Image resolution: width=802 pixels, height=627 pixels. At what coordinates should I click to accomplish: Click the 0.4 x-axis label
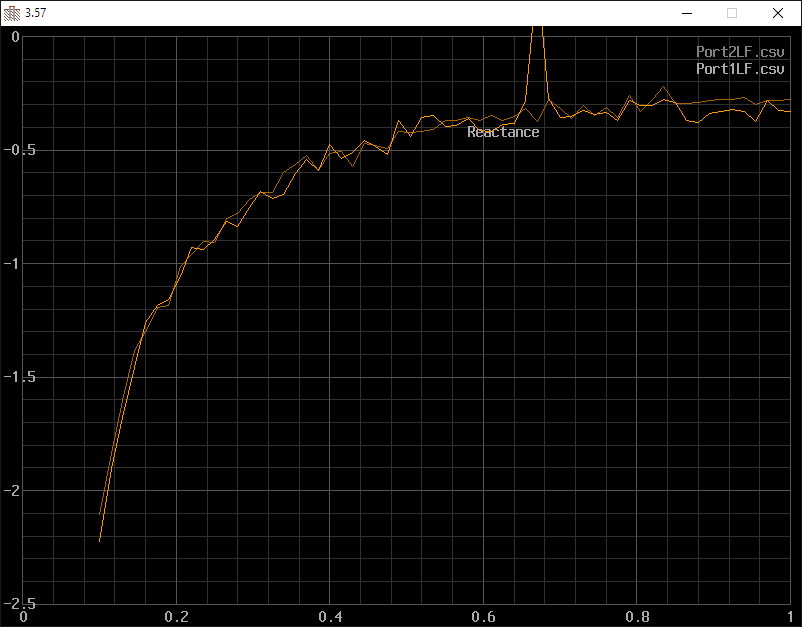point(330,617)
